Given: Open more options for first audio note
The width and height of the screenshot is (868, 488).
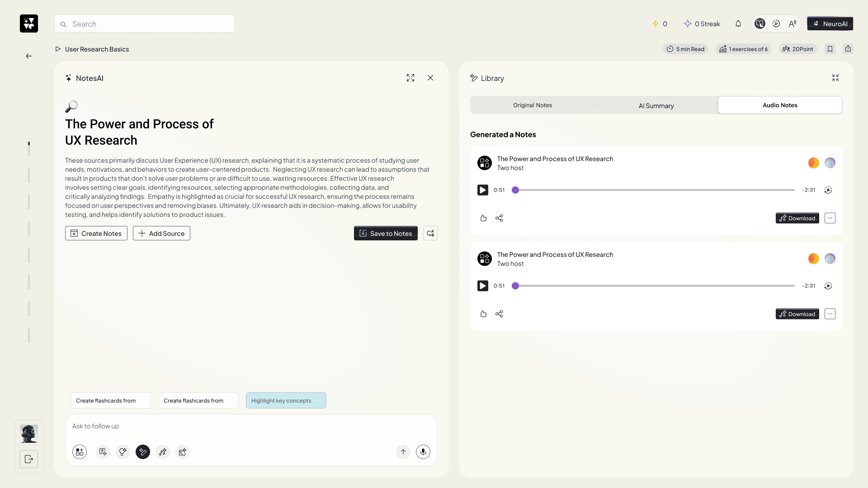Looking at the screenshot, I should tap(830, 218).
